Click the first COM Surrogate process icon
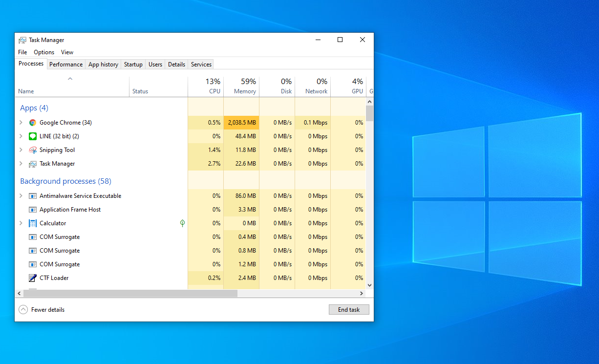Image resolution: width=599 pixels, height=364 pixels. pyautogui.click(x=32, y=237)
